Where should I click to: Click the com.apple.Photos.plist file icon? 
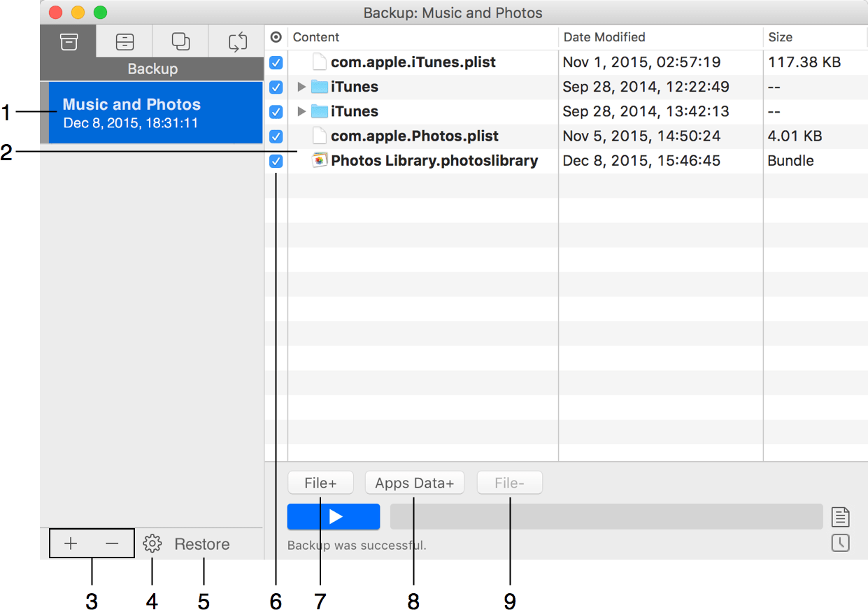320,136
